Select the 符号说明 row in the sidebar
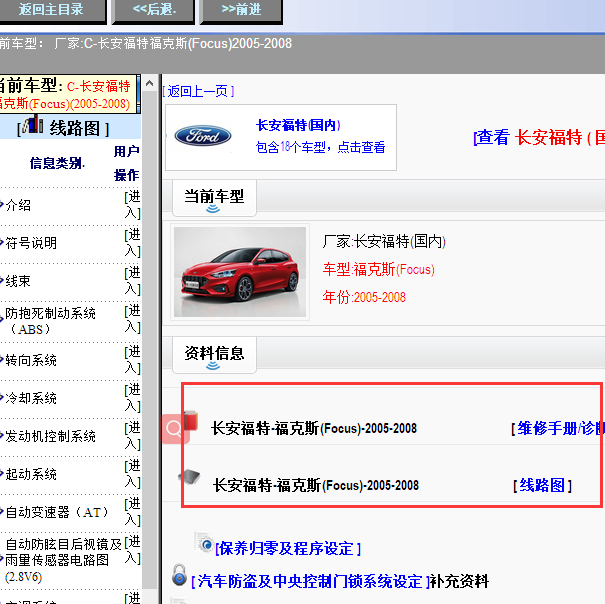This screenshot has height=604, width=605. point(31,243)
